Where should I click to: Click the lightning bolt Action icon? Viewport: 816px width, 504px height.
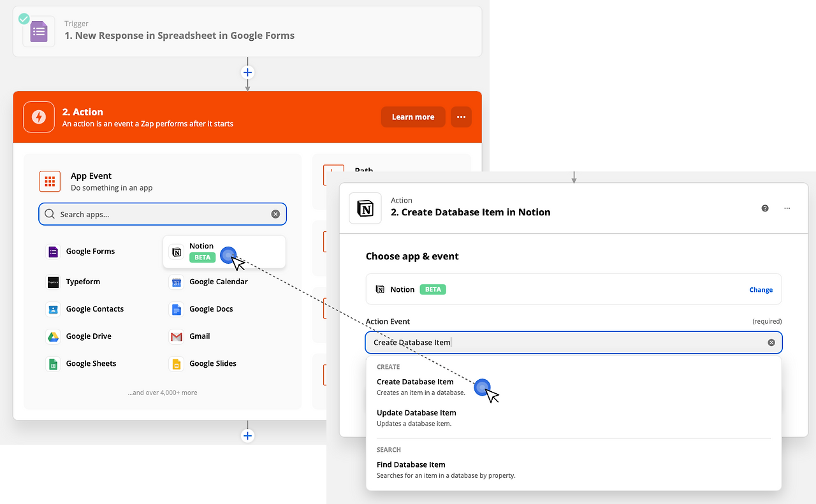point(39,117)
